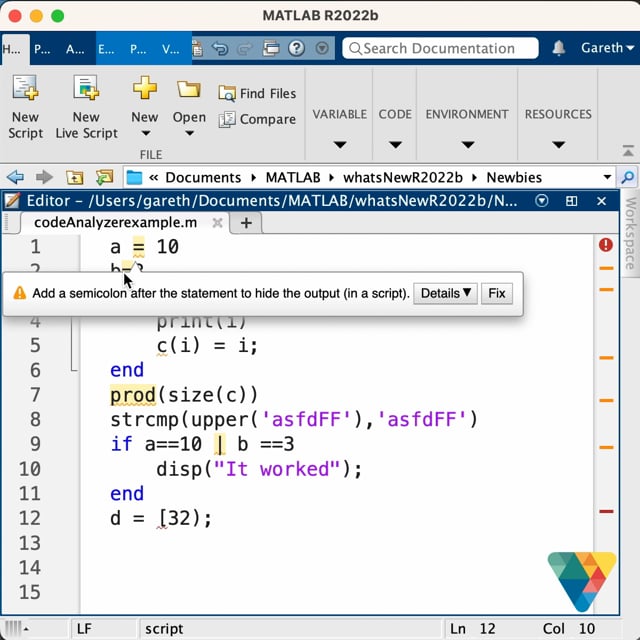Viewport: 640px width, 640px height.
Task: Click the busy indicator in status bar
Action: (x=15, y=629)
